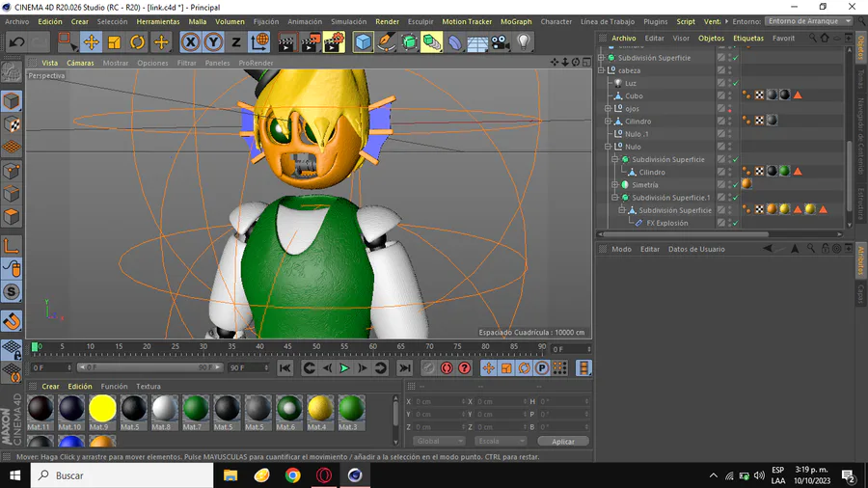Screen dimensions: 868x488
Task: Click the current frame 0 F field
Action: coord(571,349)
